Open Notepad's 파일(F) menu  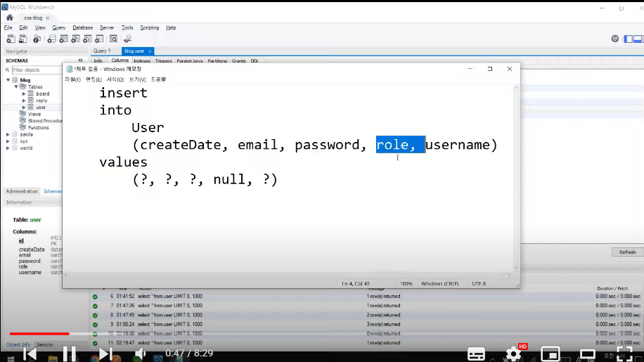coord(72,79)
